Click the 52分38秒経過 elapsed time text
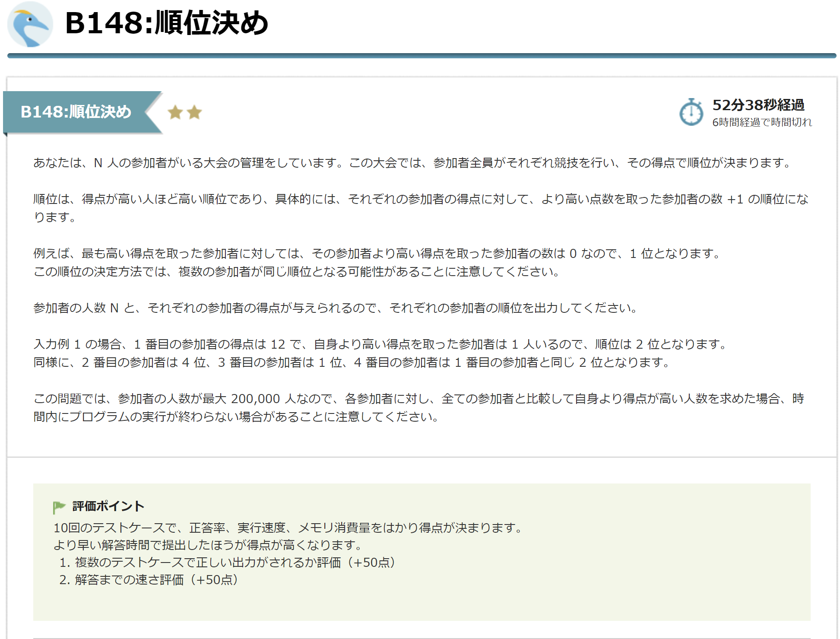Screen dimensions: 840x639 click(x=758, y=105)
